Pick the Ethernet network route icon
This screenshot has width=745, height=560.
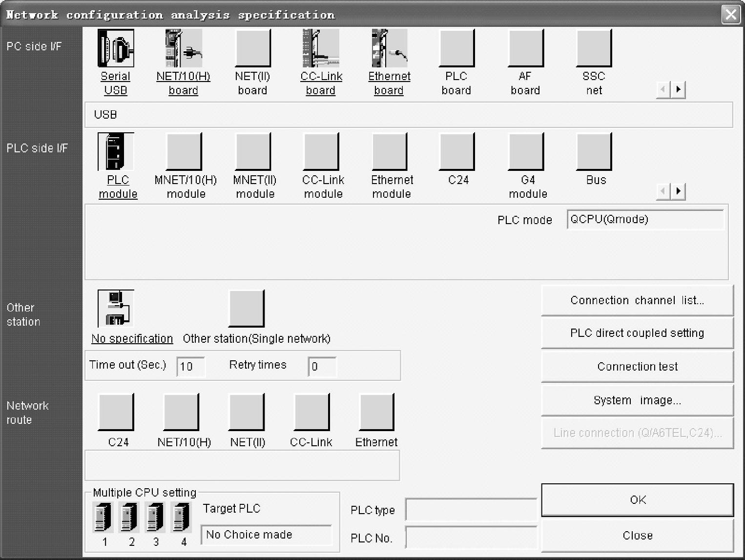[x=376, y=412]
